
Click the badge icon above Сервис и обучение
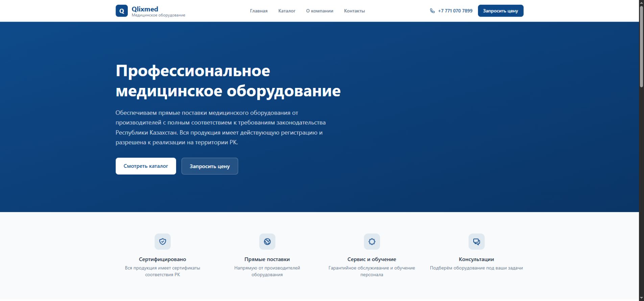point(372,241)
